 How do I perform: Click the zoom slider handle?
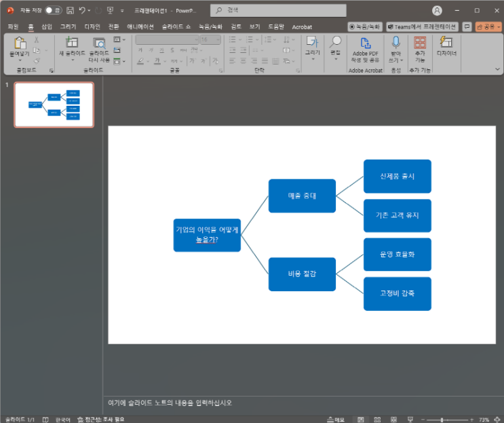[x=442, y=420]
